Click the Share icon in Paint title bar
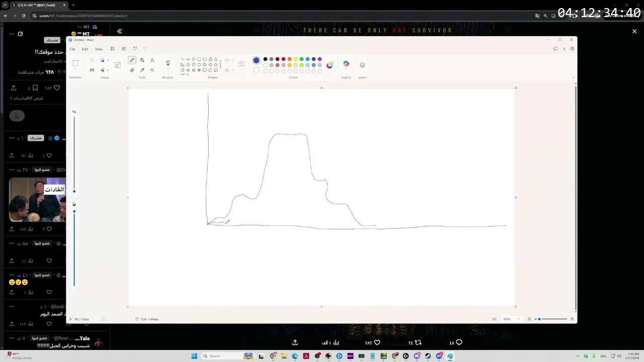The image size is (644, 362). tap(124, 49)
